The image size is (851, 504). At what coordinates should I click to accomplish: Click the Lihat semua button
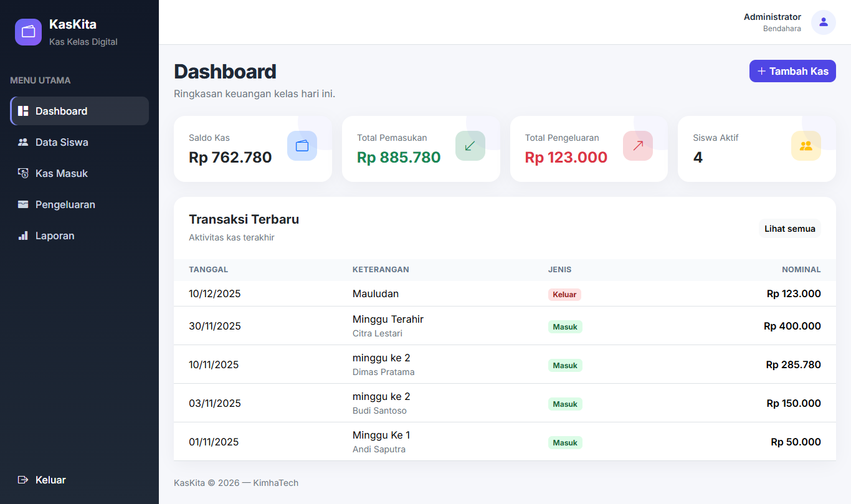tap(790, 229)
